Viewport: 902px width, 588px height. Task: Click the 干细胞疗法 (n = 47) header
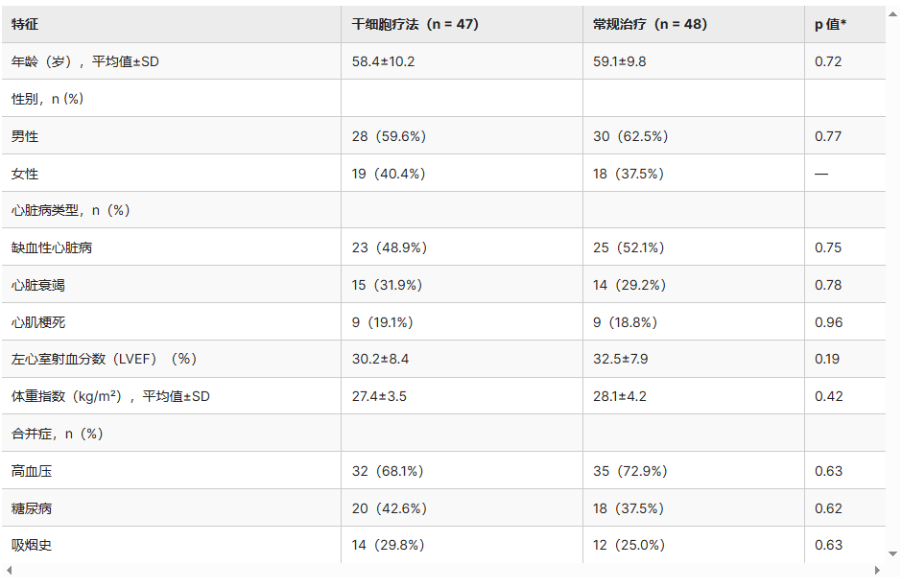(x=415, y=24)
